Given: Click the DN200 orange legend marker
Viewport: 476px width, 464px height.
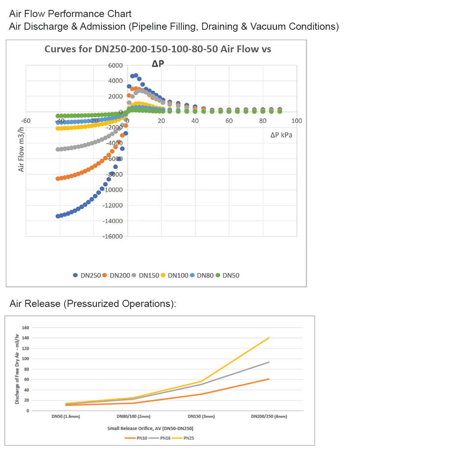Looking at the screenshot, I should coord(105,275).
